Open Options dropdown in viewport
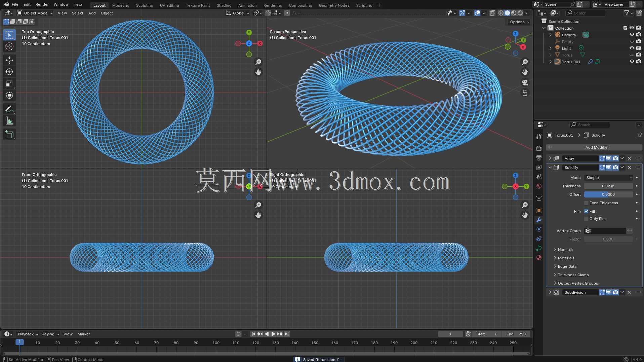This screenshot has height=362, width=644. pyautogui.click(x=519, y=22)
